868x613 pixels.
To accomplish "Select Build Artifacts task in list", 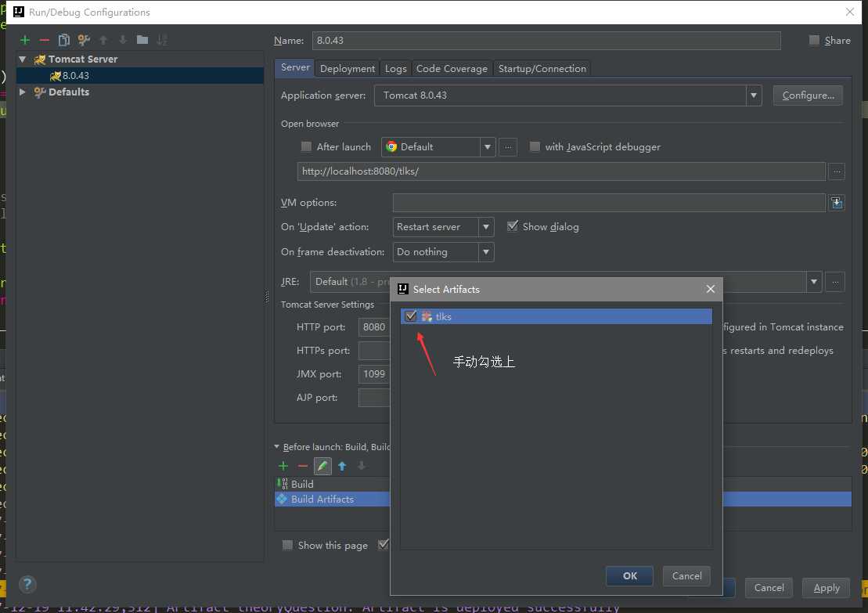I will (333, 499).
